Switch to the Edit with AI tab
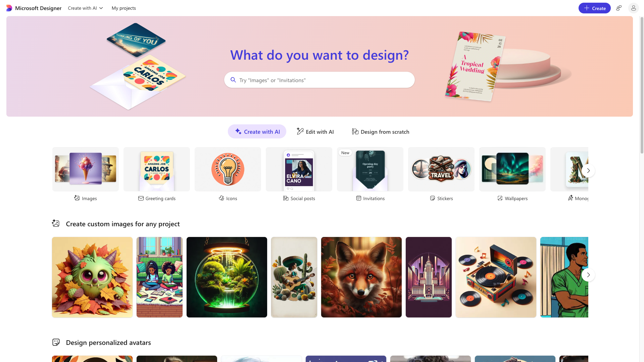 (x=315, y=132)
